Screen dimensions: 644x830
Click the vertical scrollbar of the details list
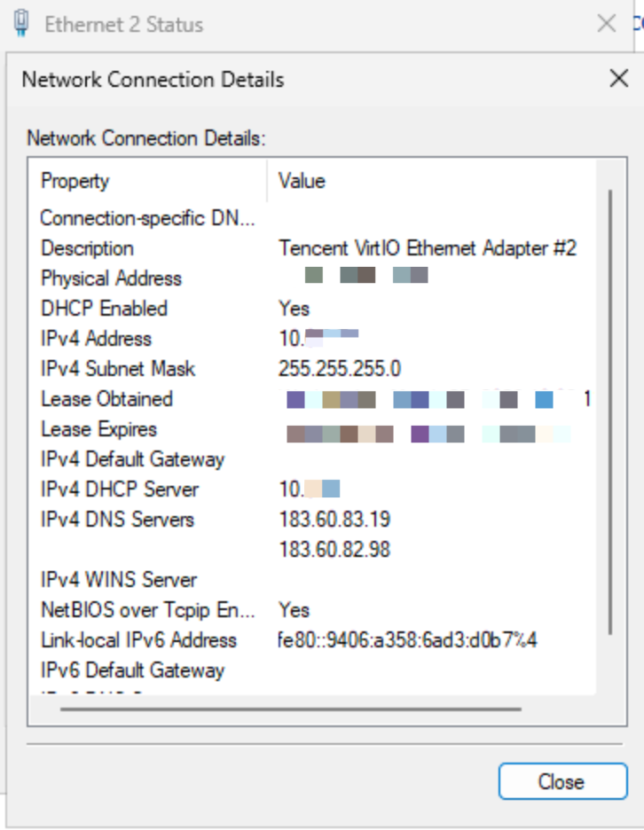[609, 399]
